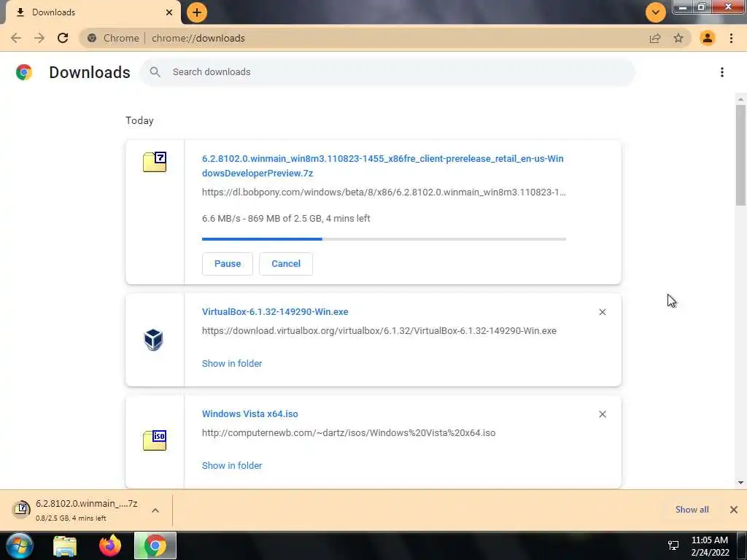
Task: Open VirtualBox-6.1.32-149290-Win.exe link
Action: (x=275, y=312)
